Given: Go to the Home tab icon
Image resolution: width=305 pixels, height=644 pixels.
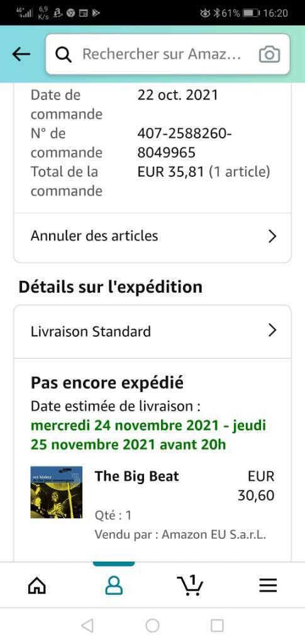Looking at the screenshot, I should coord(37,585).
